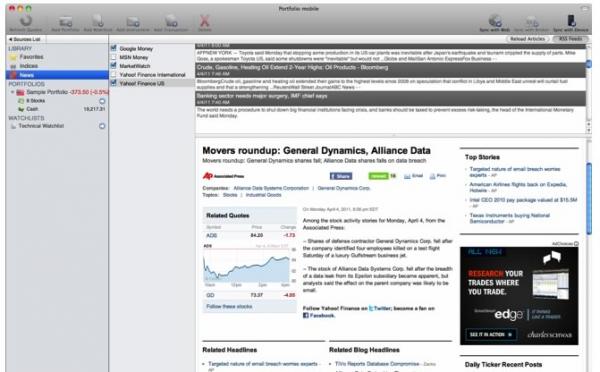Enable the MSN Money feed checkbox
600x372 pixels.
(113, 57)
